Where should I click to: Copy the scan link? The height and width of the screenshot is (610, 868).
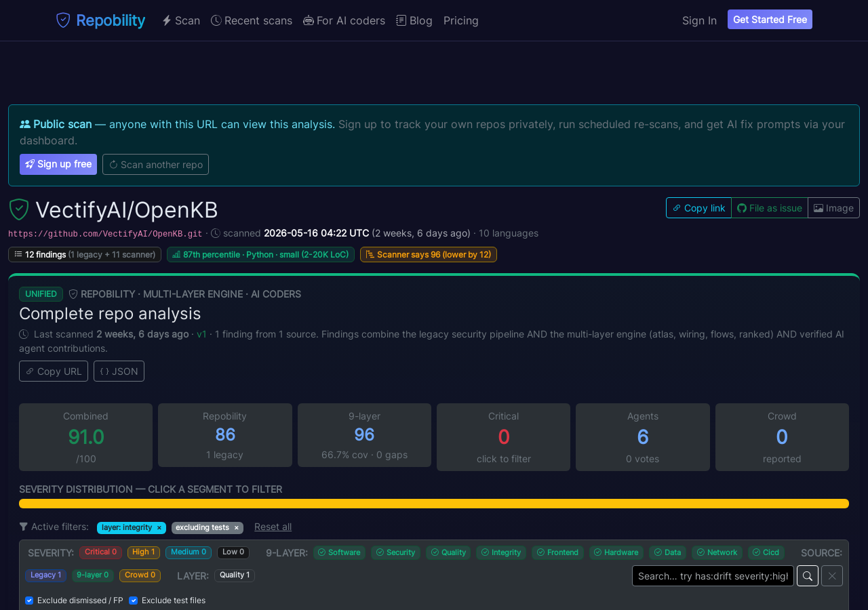tap(698, 208)
